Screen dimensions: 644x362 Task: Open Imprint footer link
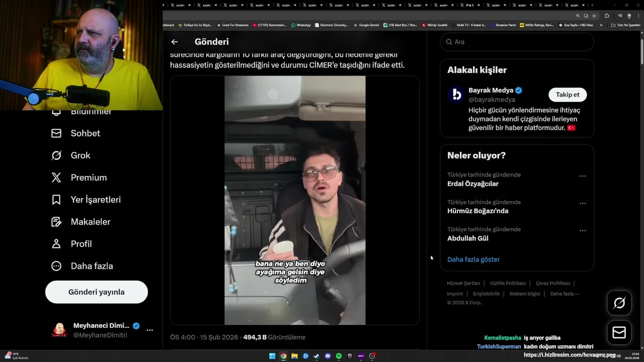(x=455, y=294)
